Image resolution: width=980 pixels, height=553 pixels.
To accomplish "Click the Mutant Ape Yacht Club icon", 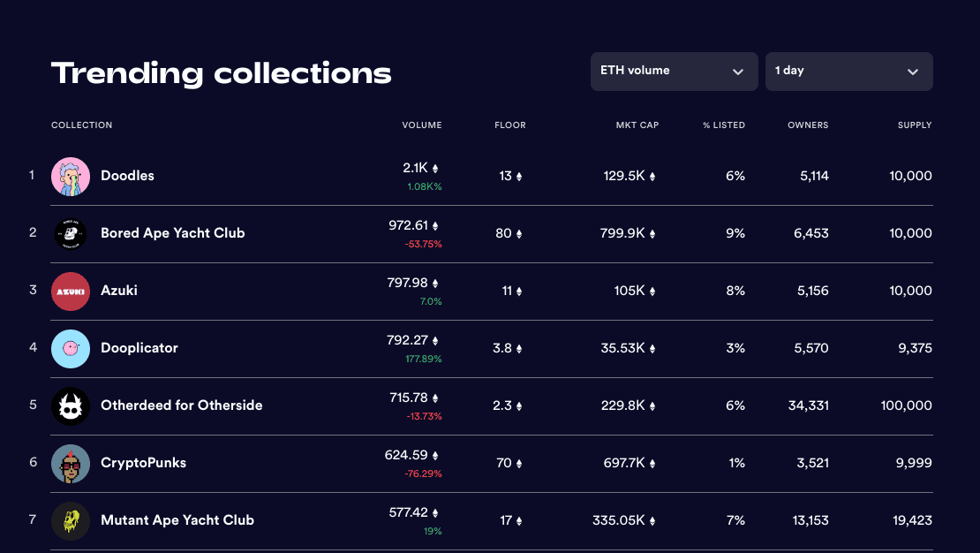I will (71, 521).
